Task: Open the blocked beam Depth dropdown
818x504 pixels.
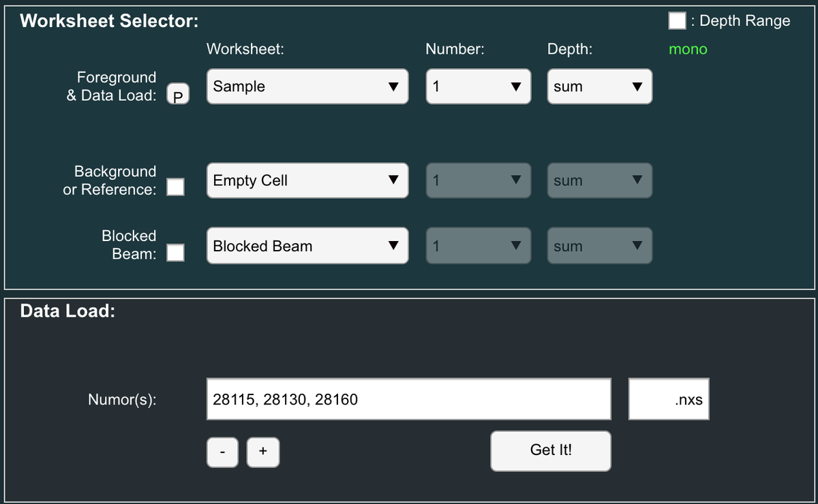Action: click(x=599, y=246)
